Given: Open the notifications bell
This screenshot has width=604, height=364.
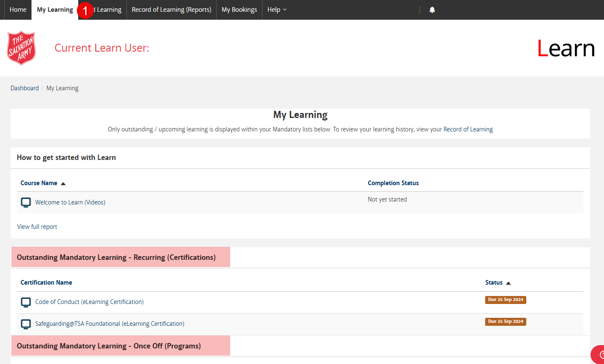Looking at the screenshot, I should 432,9.
